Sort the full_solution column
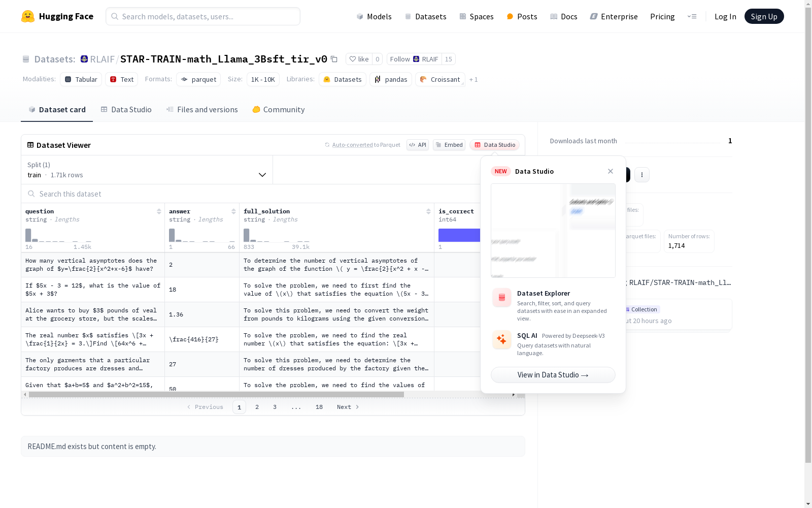 click(428, 211)
